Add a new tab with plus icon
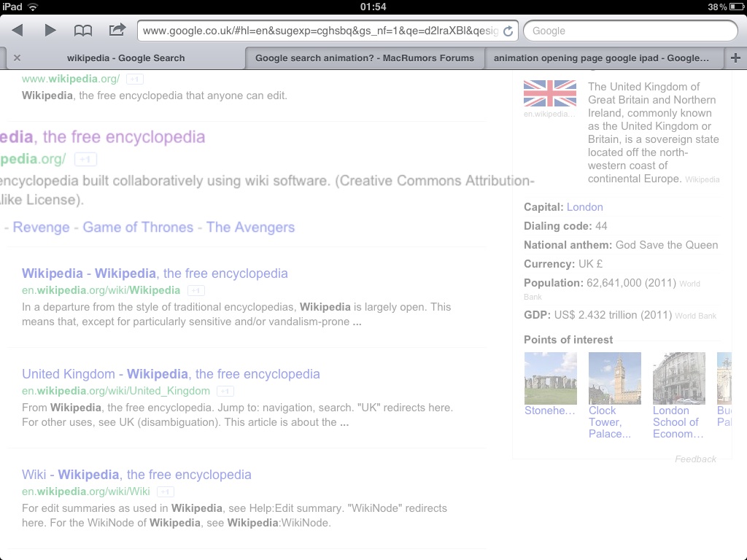The image size is (747, 560). pos(735,58)
